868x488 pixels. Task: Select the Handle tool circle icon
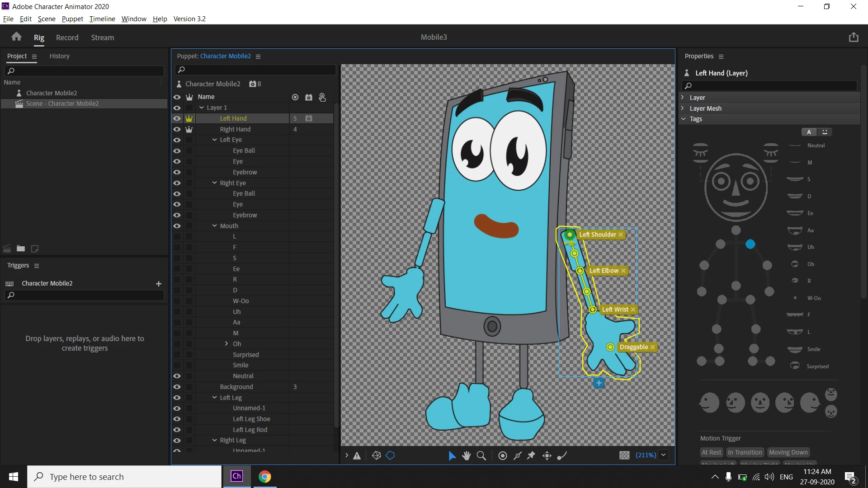pos(502,455)
